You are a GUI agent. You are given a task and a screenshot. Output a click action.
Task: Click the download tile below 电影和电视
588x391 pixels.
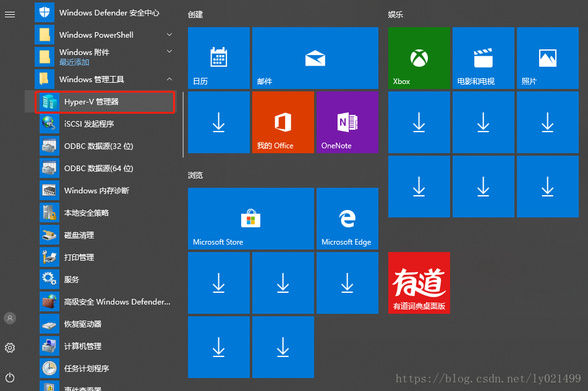[x=484, y=122]
